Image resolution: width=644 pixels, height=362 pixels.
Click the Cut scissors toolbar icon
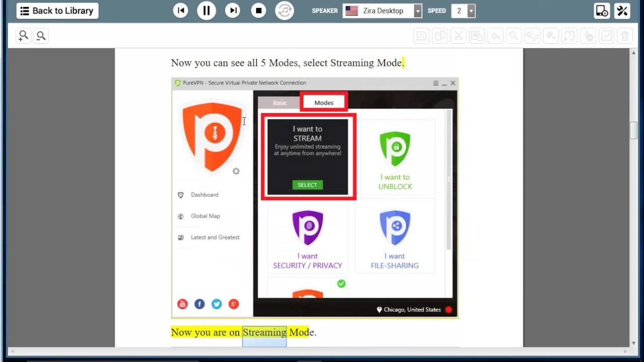tap(458, 36)
